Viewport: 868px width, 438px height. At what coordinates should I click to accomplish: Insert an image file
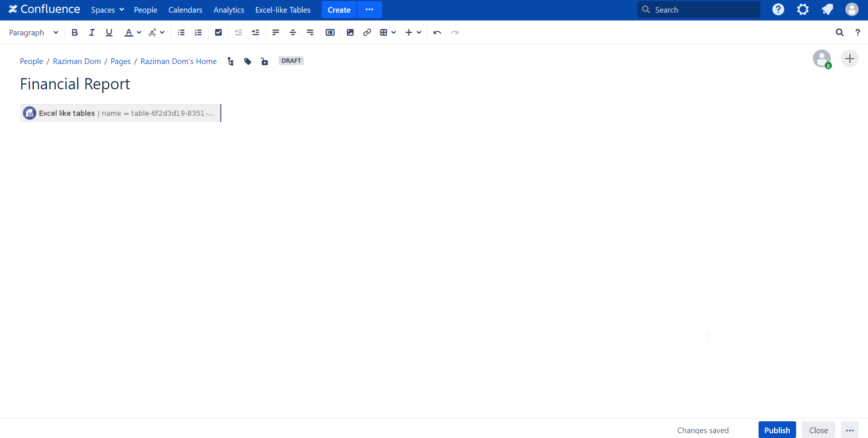tap(350, 33)
